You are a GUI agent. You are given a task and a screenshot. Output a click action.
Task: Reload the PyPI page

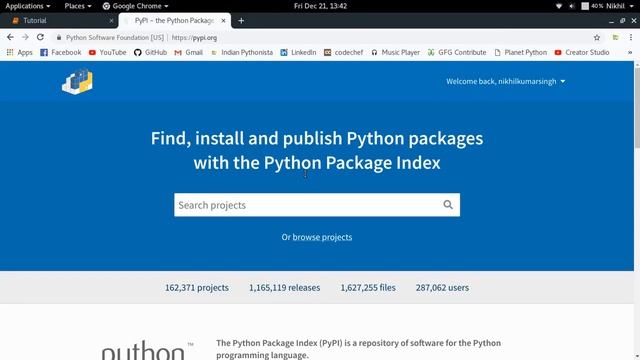pyautogui.click(x=40, y=37)
